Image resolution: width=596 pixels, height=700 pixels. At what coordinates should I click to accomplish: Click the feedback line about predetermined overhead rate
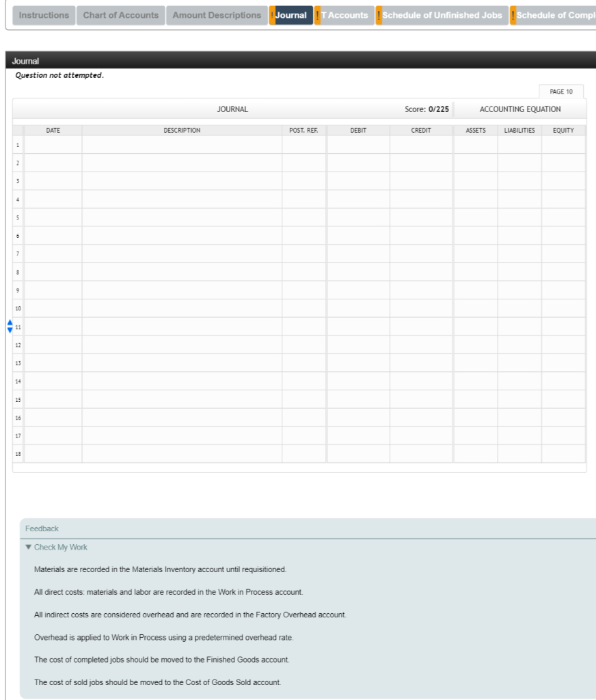(x=164, y=638)
